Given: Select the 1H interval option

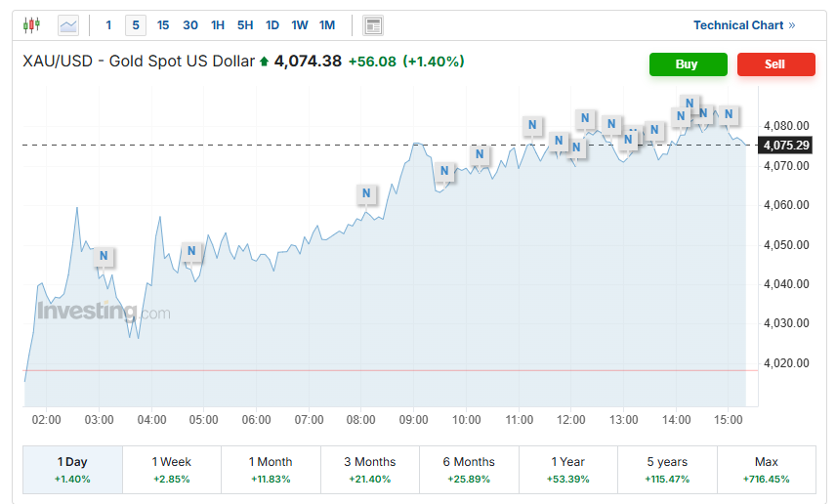Looking at the screenshot, I should tap(218, 25).
